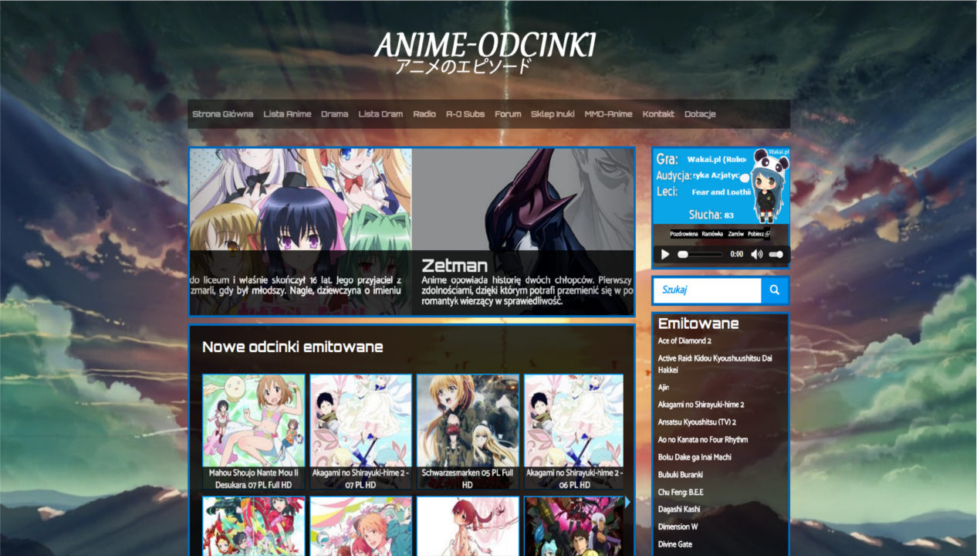Open Boku Dake ga Inai Machi link
This screenshot has height=556, width=980.
[694, 457]
